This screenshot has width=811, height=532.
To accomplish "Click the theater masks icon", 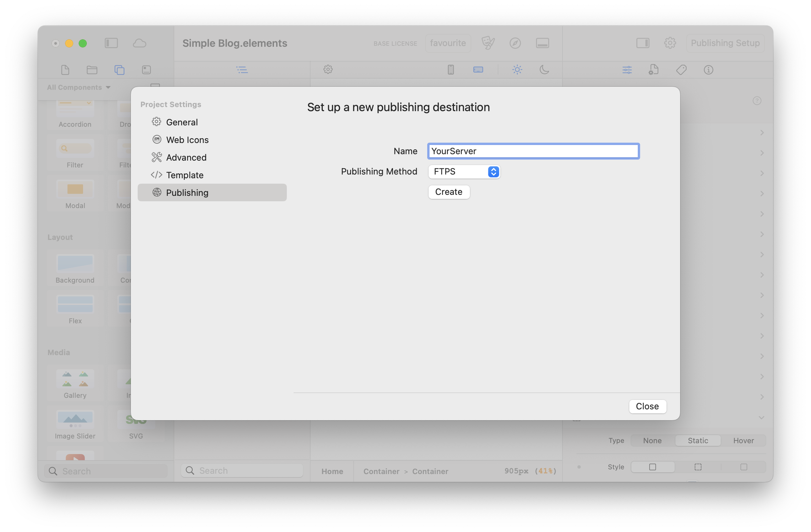I will point(488,43).
